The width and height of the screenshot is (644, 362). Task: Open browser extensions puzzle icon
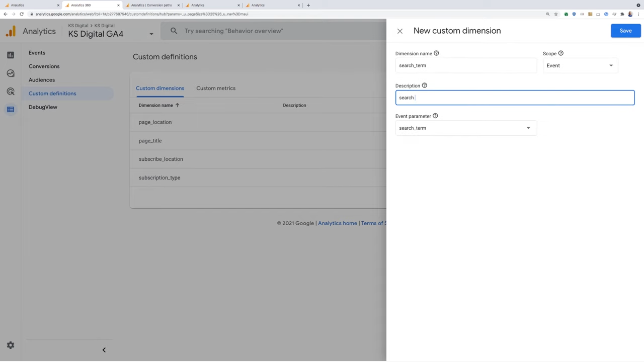pos(622,14)
